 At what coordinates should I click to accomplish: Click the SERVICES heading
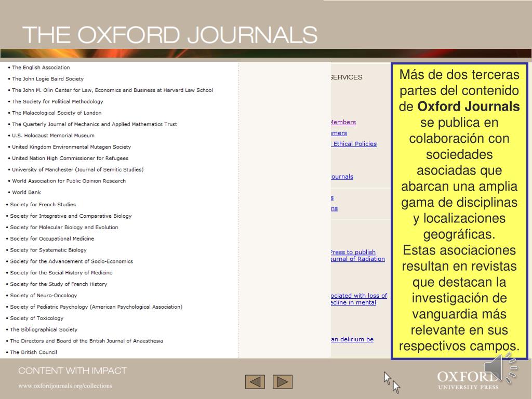click(x=347, y=77)
